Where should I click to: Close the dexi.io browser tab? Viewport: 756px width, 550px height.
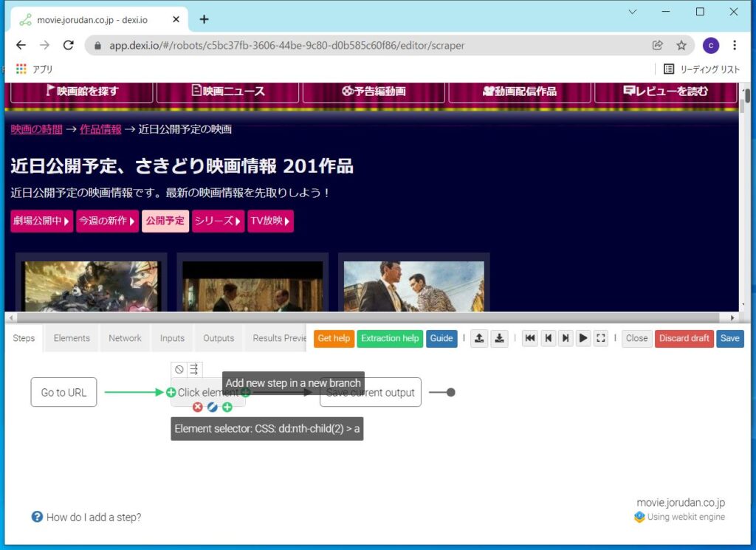tap(176, 19)
